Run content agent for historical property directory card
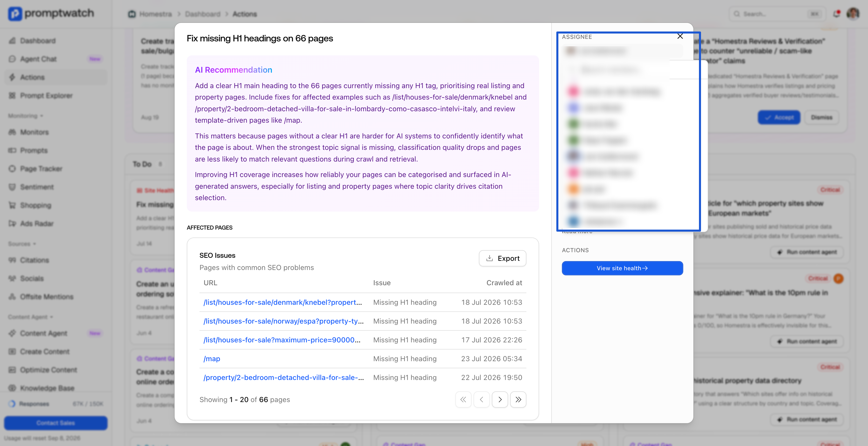This screenshot has height=446, width=868. click(x=807, y=419)
